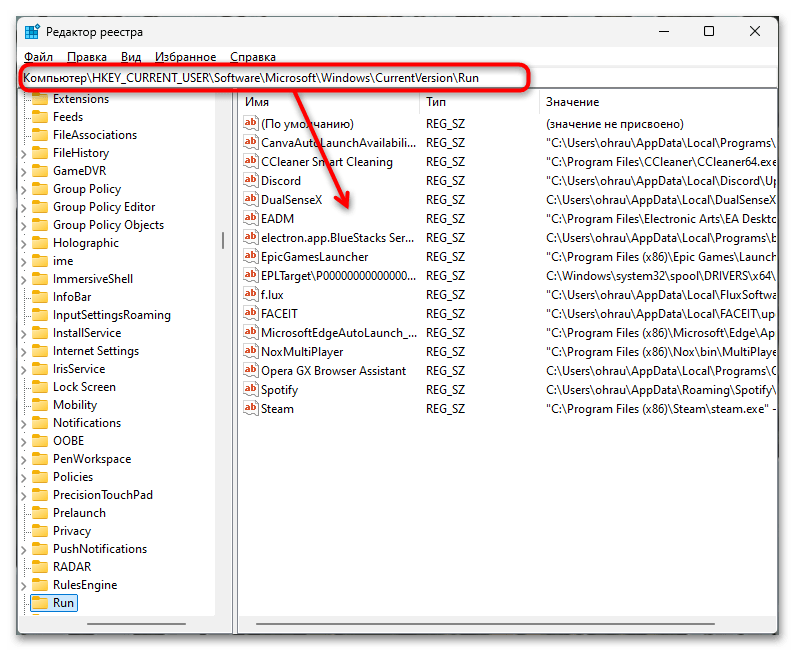Click the folder icon of GameDVR key
Viewport: 795px width, 651px height.
pyautogui.click(x=40, y=171)
